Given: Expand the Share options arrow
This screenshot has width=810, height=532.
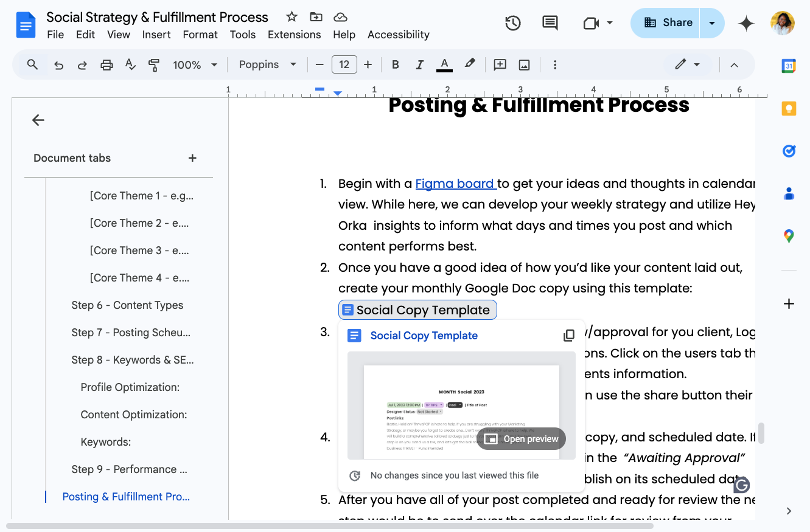Looking at the screenshot, I should point(712,23).
